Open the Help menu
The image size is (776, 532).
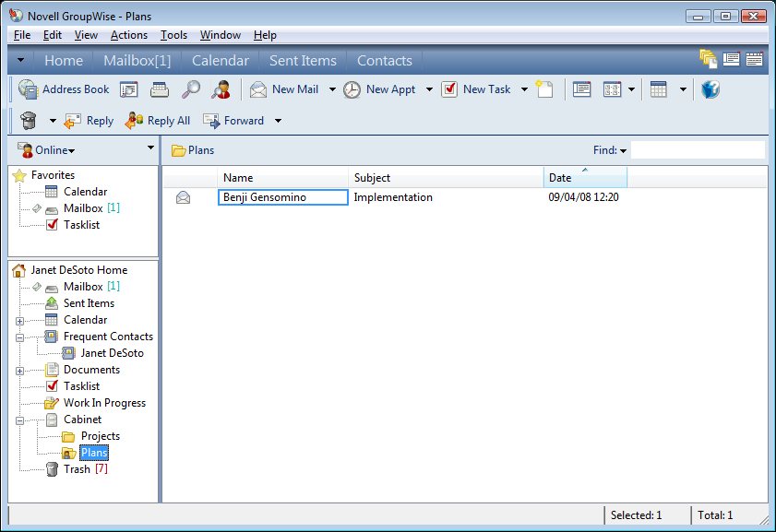pyautogui.click(x=265, y=35)
